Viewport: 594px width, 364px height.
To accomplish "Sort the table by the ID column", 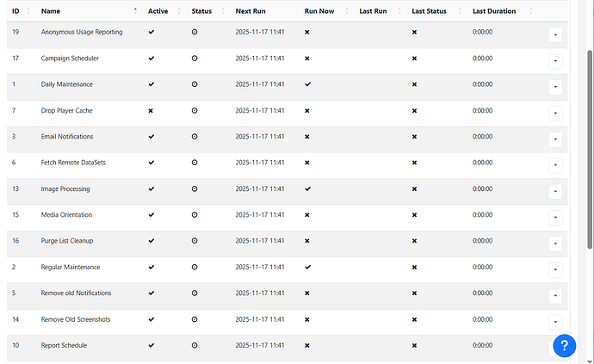I will [15, 11].
